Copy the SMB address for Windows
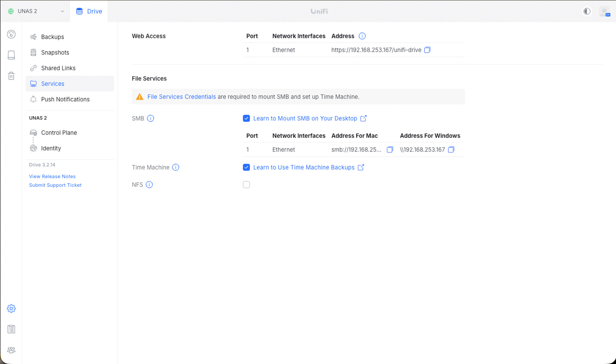 point(451,150)
